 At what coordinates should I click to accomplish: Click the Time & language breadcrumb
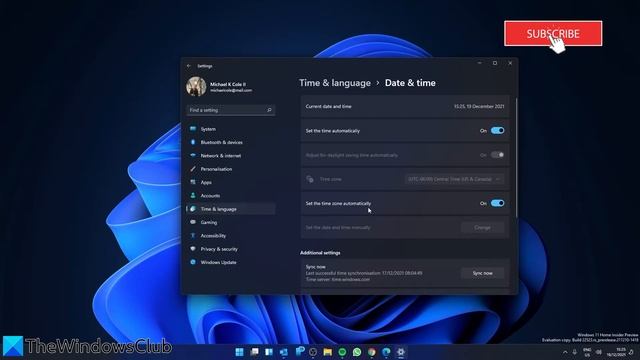click(x=335, y=83)
